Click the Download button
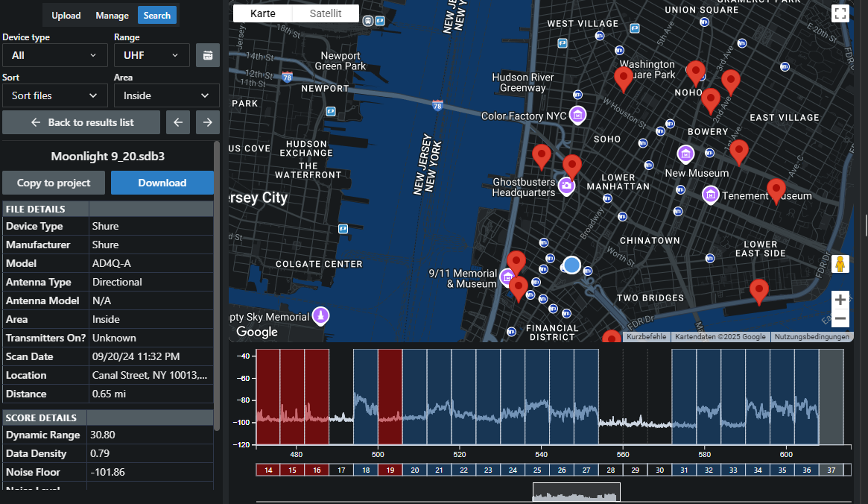 [x=162, y=183]
